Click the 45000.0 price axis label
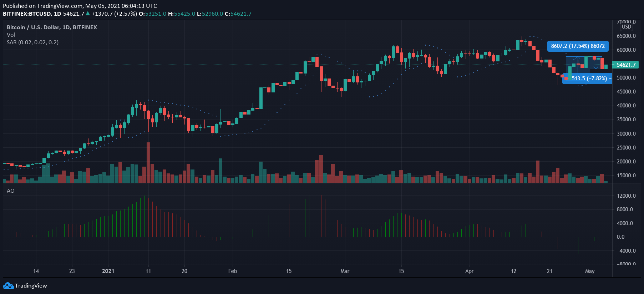Image resolution: width=644 pixels, height=294 pixels. pyautogui.click(x=626, y=92)
